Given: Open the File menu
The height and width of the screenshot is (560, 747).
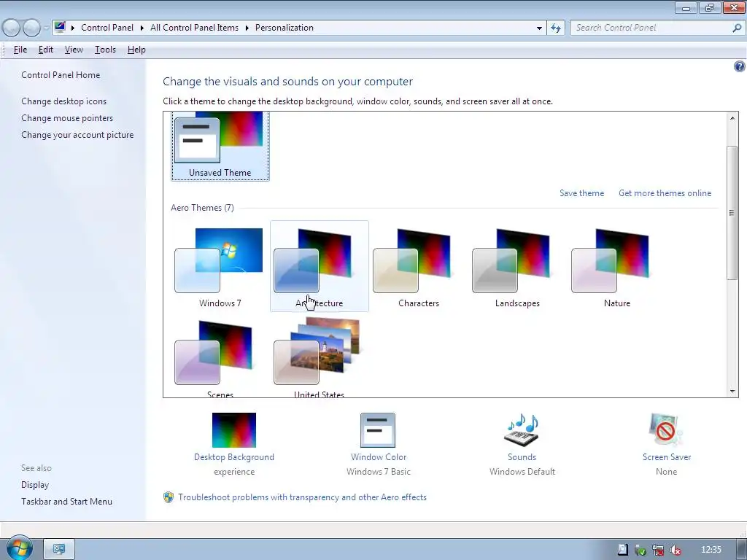Looking at the screenshot, I should coord(20,50).
